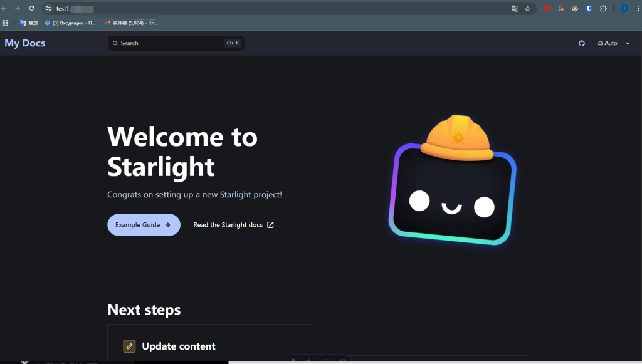
Task: Toggle the Google Translate icon in the address bar
Action: tap(514, 8)
